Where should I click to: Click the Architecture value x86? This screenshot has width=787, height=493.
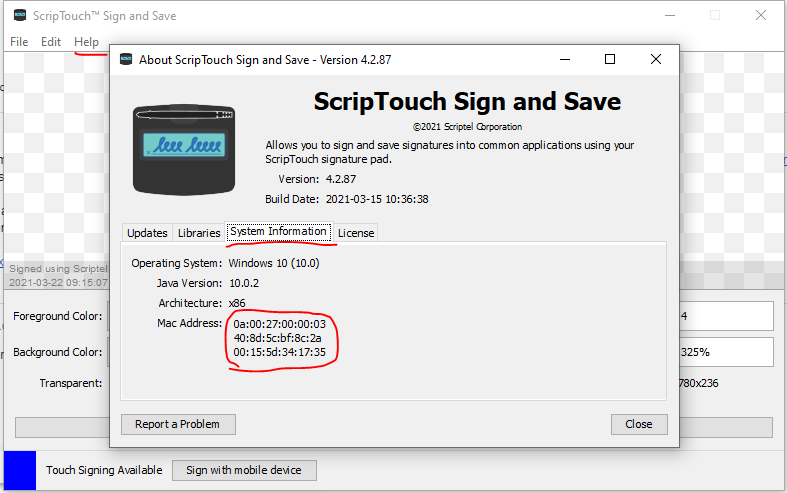coord(237,303)
